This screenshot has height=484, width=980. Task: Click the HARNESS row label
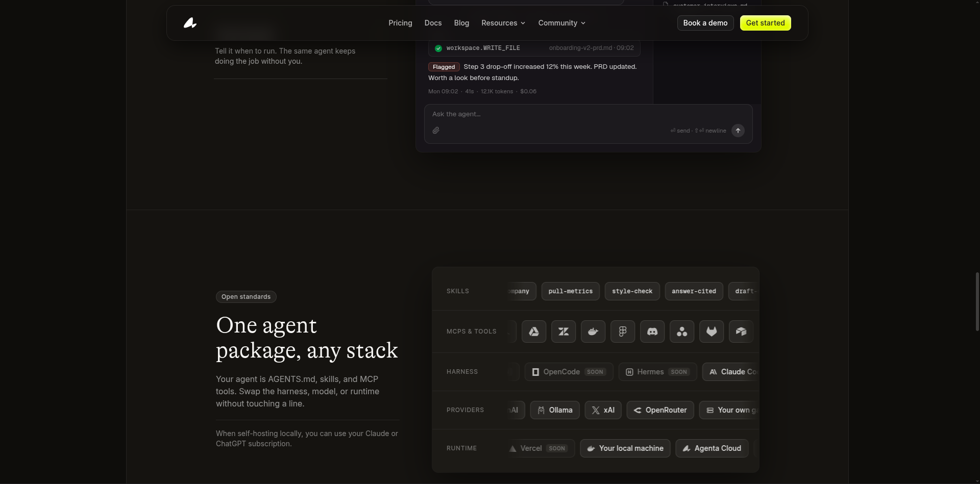tap(462, 372)
